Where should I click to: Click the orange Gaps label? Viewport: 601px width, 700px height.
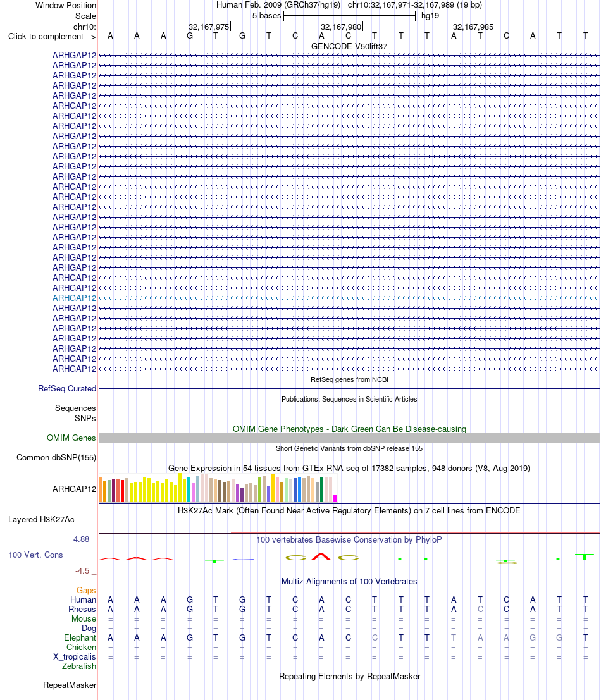86,590
